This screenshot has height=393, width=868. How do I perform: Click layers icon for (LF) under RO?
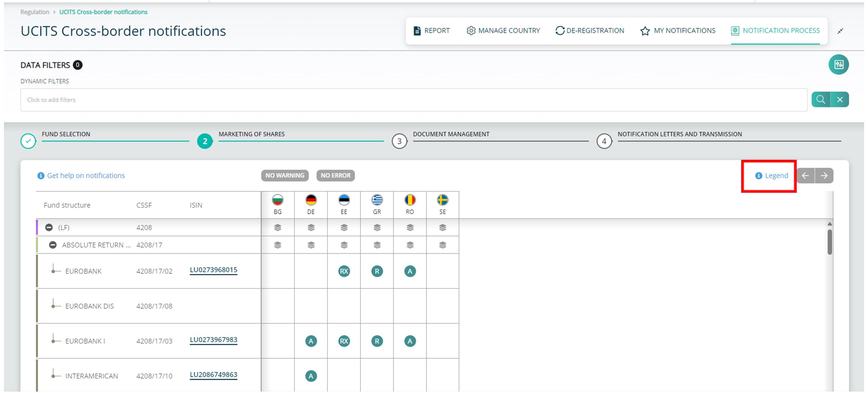click(x=410, y=227)
